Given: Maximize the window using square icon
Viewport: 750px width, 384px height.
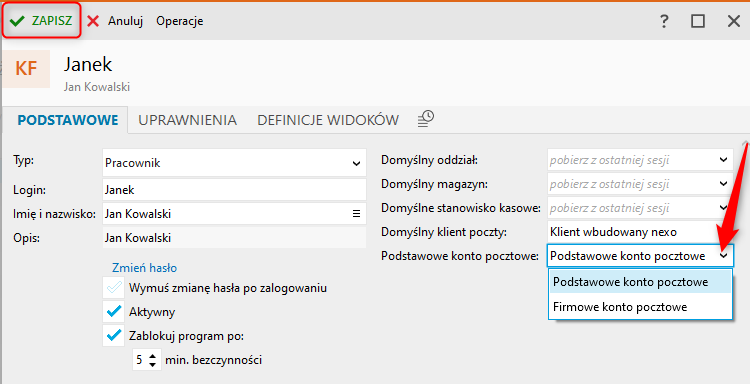Looking at the screenshot, I should [698, 21].
